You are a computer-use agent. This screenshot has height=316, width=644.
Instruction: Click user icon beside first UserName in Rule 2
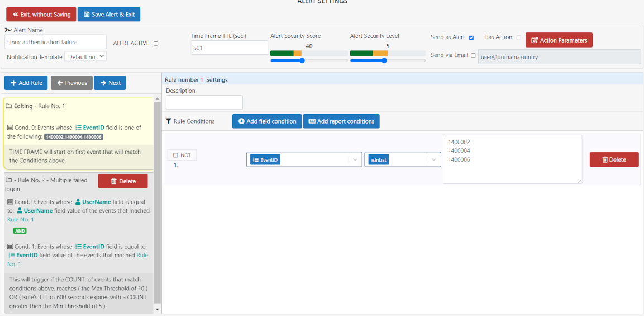coord(78,202)
